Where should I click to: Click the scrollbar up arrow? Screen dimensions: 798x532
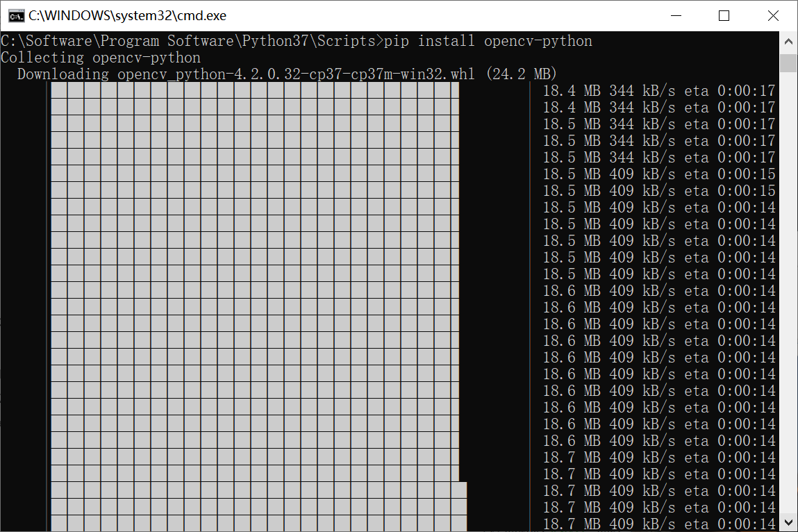click(788, 42)
